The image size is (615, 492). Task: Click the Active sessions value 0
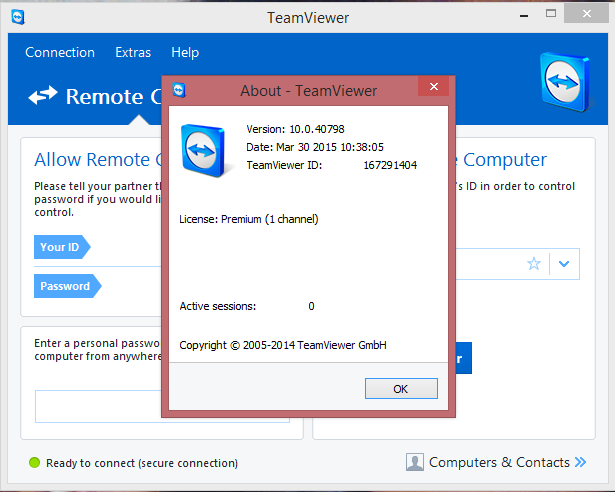click(x=311, y=306)
